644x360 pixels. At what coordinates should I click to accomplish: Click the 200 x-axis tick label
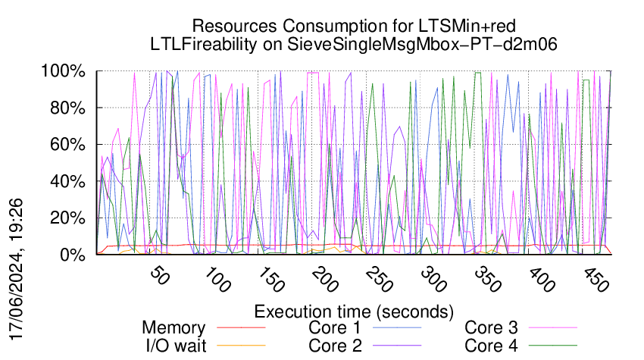[325, 280]
